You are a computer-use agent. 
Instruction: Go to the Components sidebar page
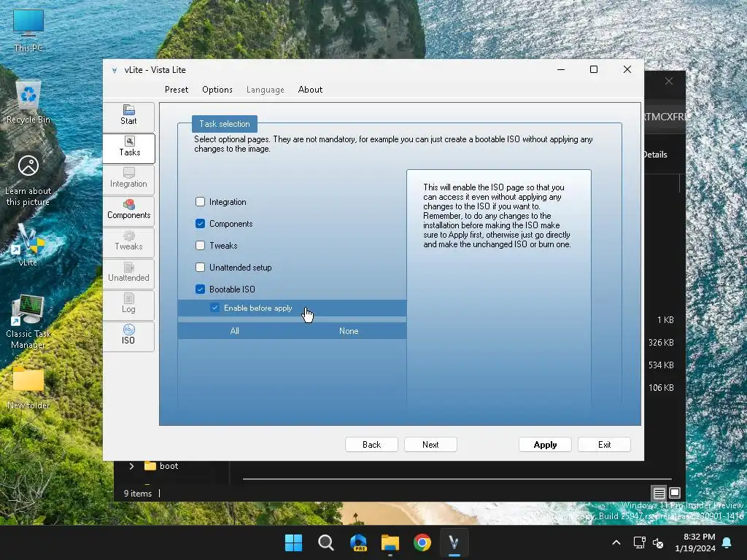click(x=128, y=210)
